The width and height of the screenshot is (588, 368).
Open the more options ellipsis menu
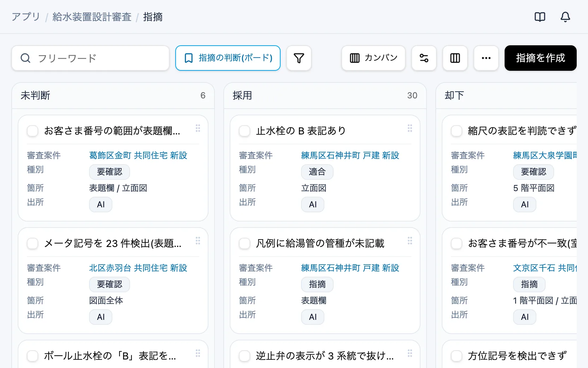click(486, 58)
